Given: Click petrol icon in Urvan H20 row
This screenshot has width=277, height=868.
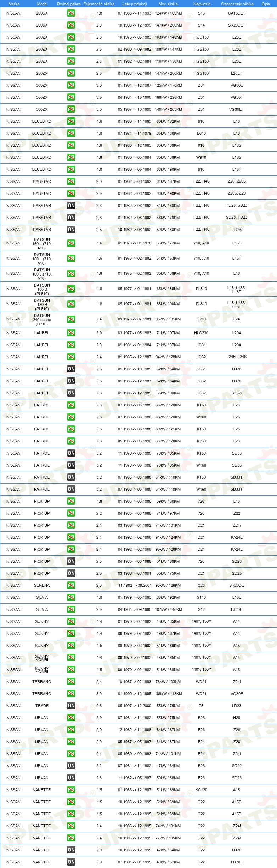Looking at the screenshot, I should click(x=71, y=718).
